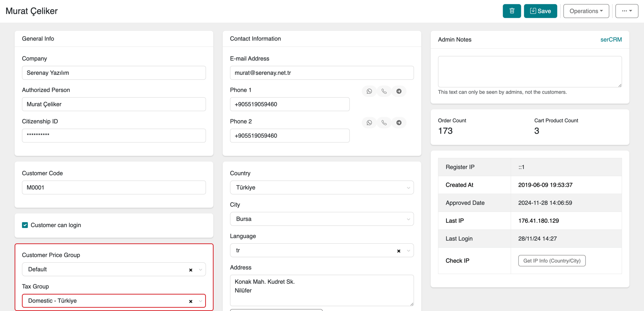Save the customer record
This screenshot has height=311, width=644.
[x=540, y=11]
